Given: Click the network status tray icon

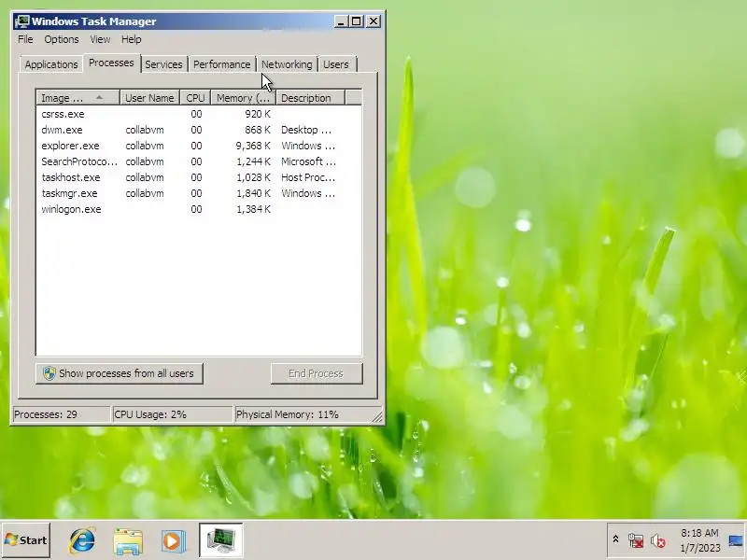Looking at the screenshot, I should tap(636, 540).
